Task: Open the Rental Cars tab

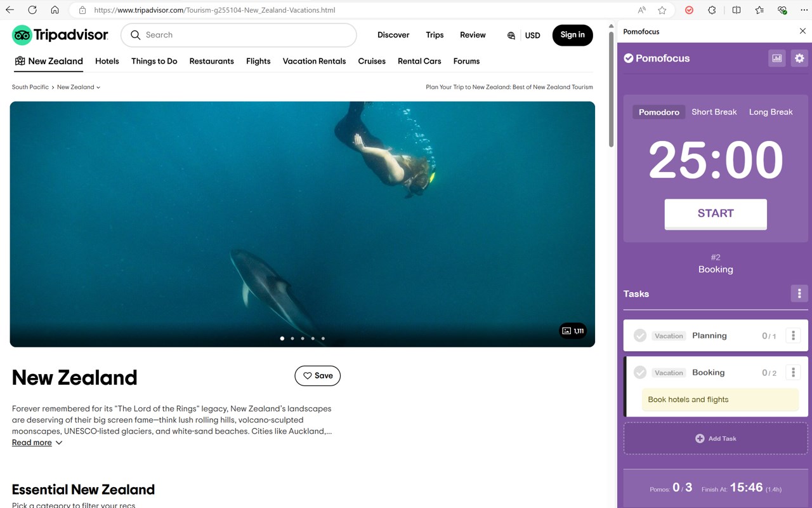Action: (419, 61)
